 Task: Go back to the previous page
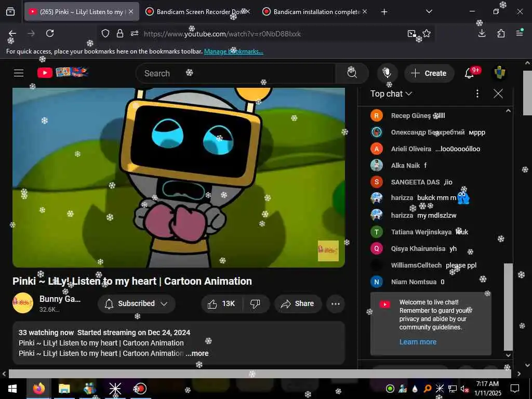tap(12, 33)
